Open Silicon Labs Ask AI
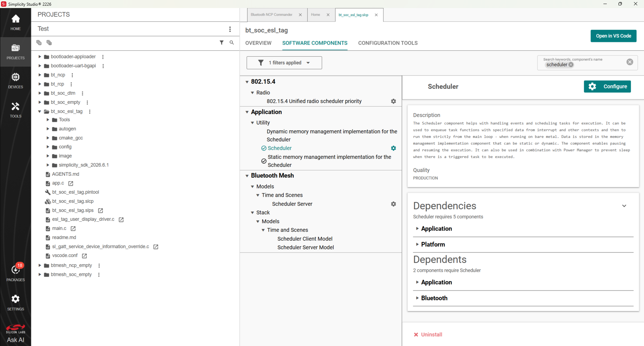The height and width of the screenshot is (346, 644). 15,333
